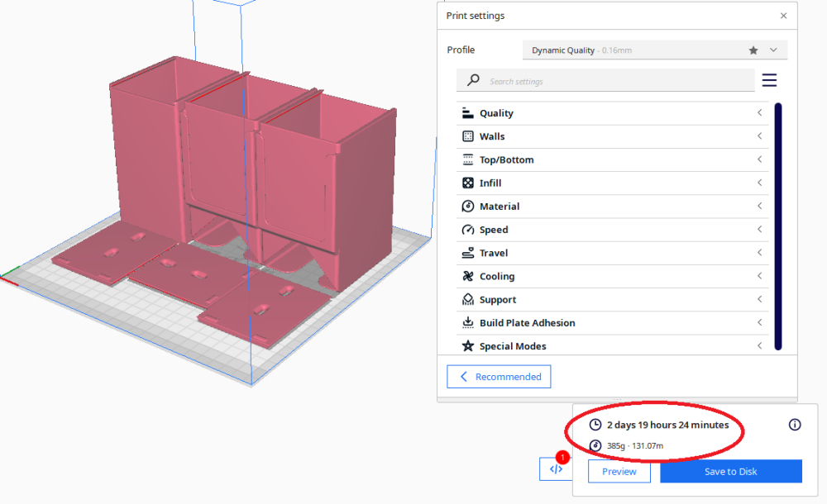Click the Speed gauge icon
This screenshot has width=827, height=504.
click(x=468, y=230)
